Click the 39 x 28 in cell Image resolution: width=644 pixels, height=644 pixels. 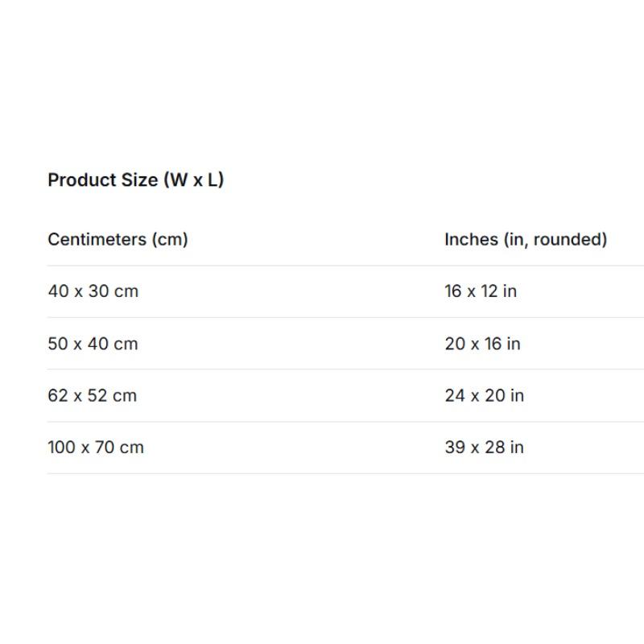pyautogui.click(x=485, y=448)
